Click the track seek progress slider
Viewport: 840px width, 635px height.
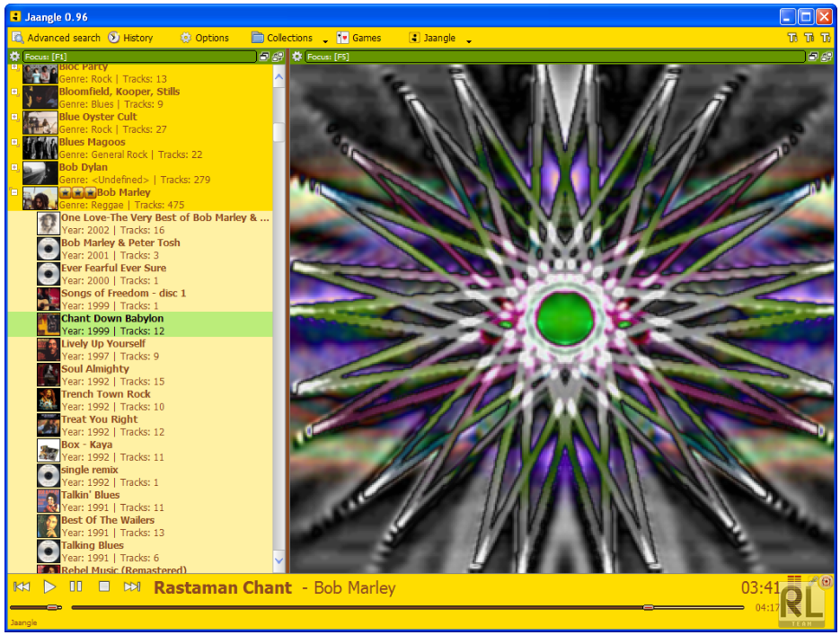404,608
